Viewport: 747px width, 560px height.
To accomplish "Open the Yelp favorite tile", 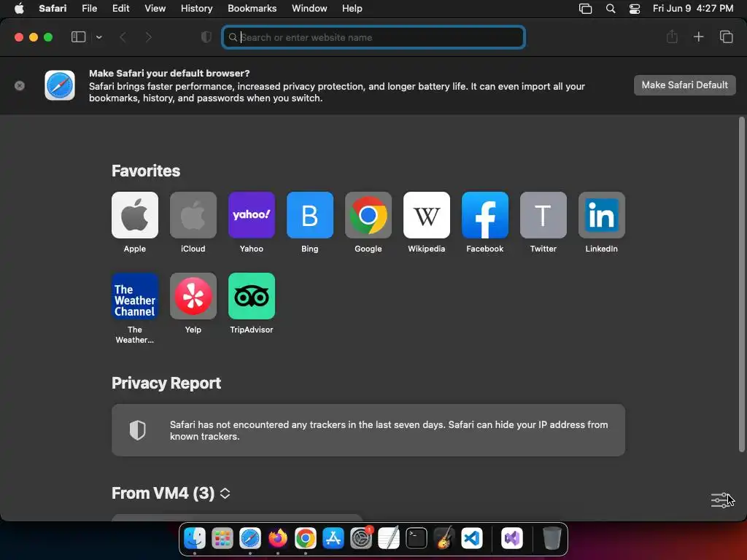I will click(x=193, y=296).
